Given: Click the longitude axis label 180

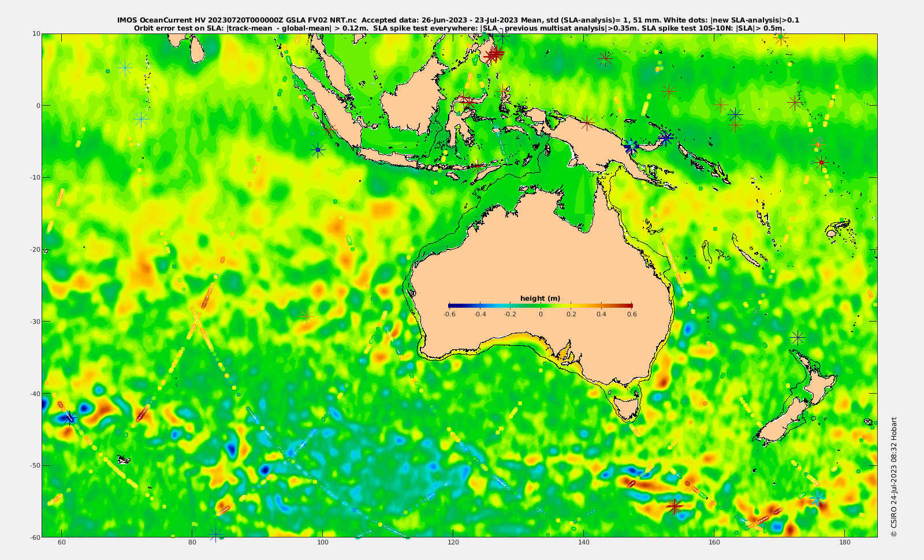Looking at the screenshot, I should [845, 543].
